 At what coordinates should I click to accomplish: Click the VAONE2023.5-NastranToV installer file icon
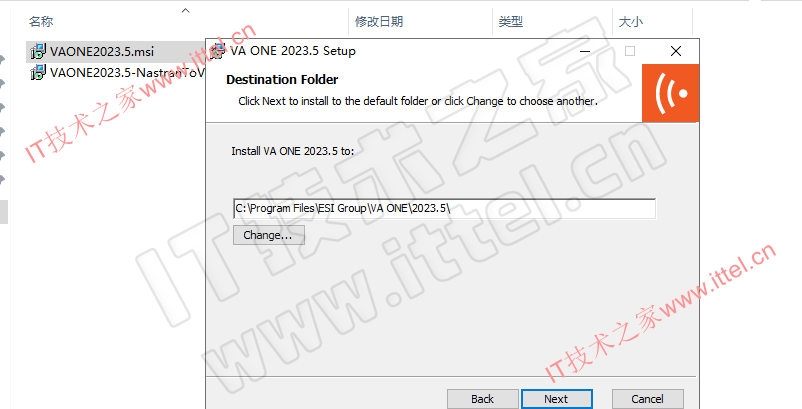38,73
